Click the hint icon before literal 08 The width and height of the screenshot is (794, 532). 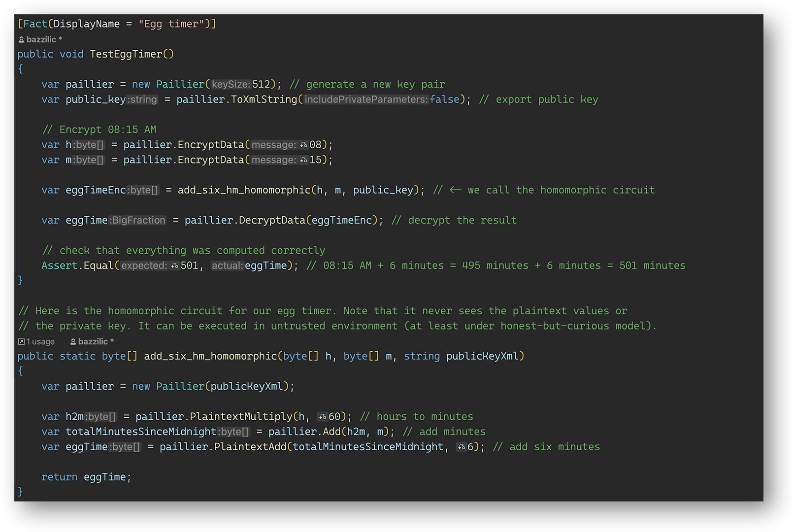click(303, 145)
